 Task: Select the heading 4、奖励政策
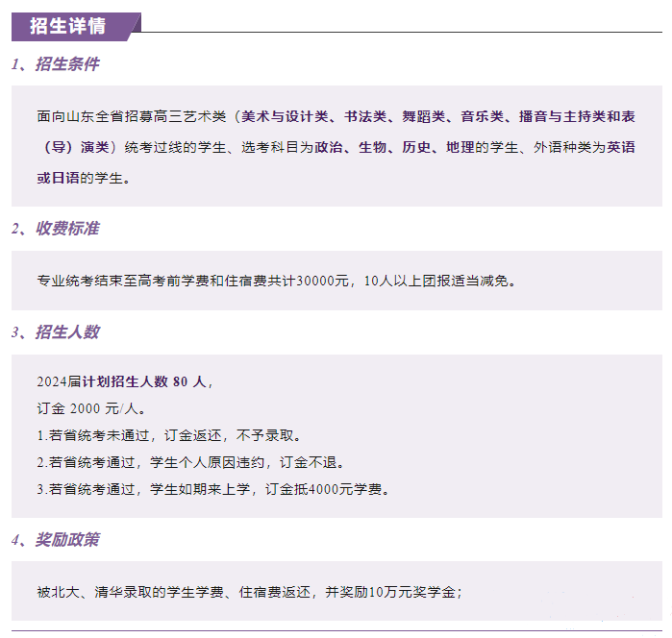pyautogui.click(x=56, y=539)
